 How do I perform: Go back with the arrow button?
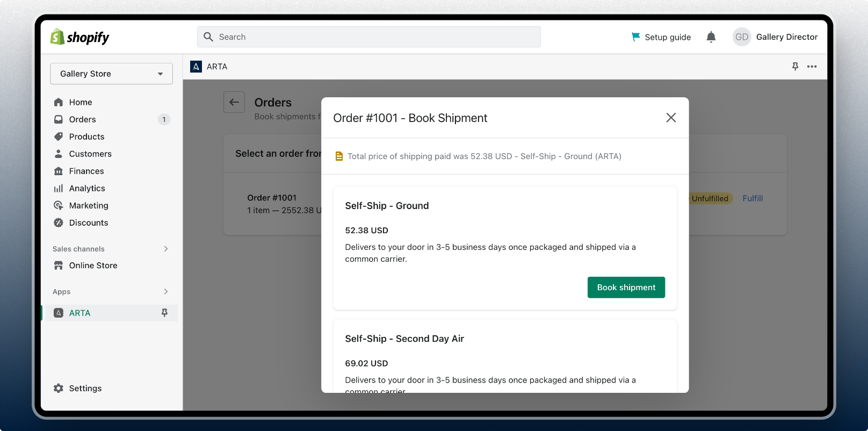pyautogui.click(x=234, y=102)
